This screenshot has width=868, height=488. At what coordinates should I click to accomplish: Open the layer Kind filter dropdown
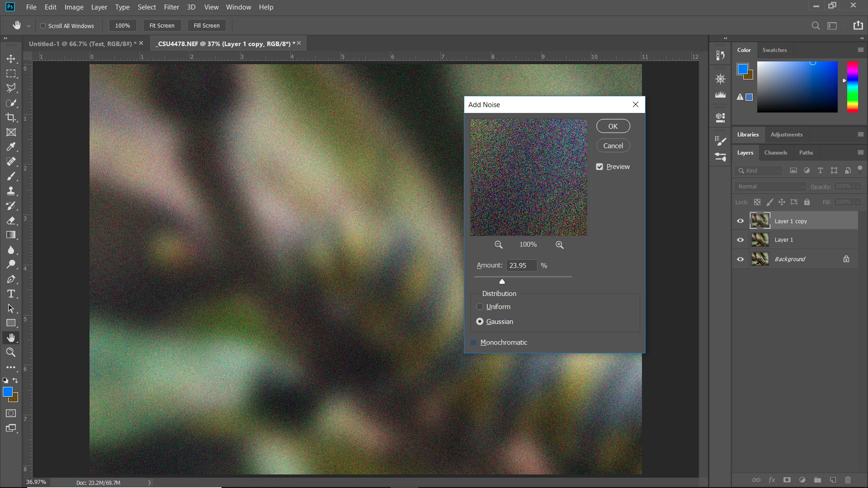pyautogui.click(x=760, y=170)
